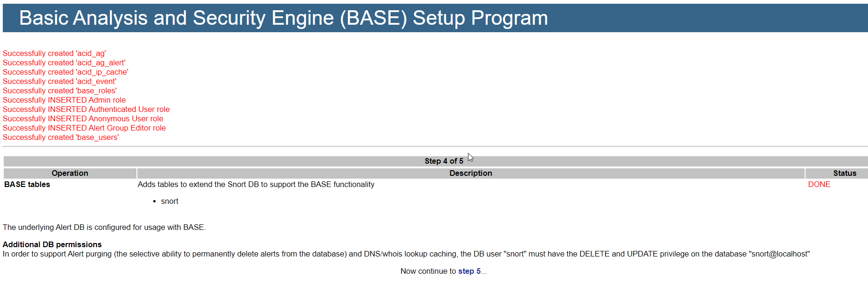Click the INSERTED Anonymous User role line

[x=83, y=118]
